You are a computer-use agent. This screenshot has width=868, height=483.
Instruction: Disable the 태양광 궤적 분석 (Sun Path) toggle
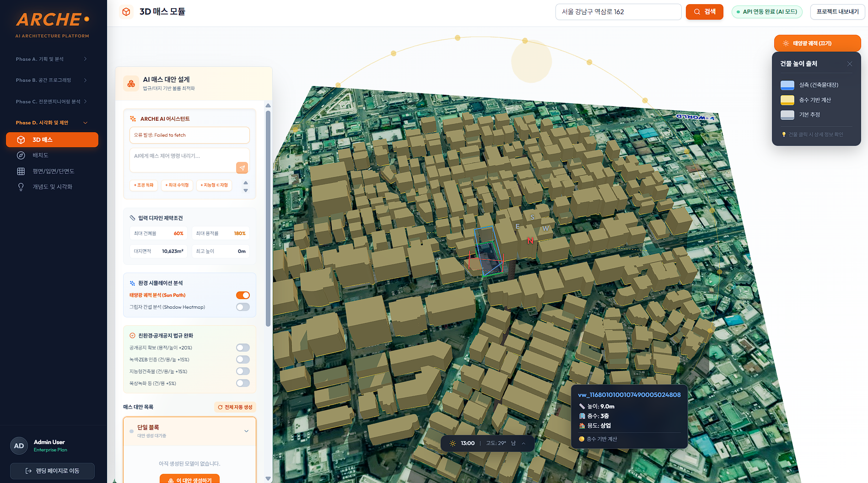[x=243, y=295]
